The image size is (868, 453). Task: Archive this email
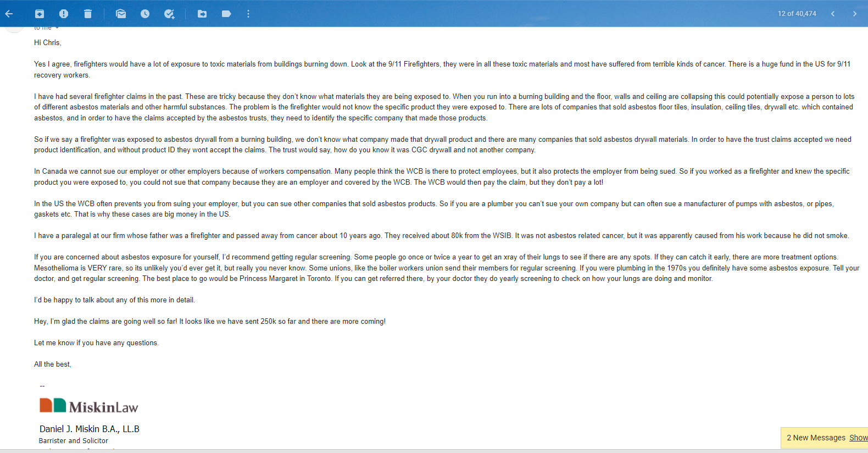40,14
